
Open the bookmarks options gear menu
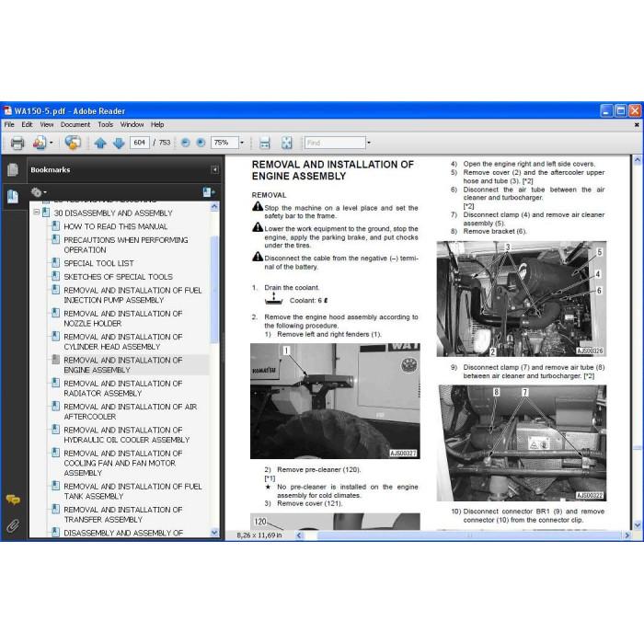[x=39, y=192]
